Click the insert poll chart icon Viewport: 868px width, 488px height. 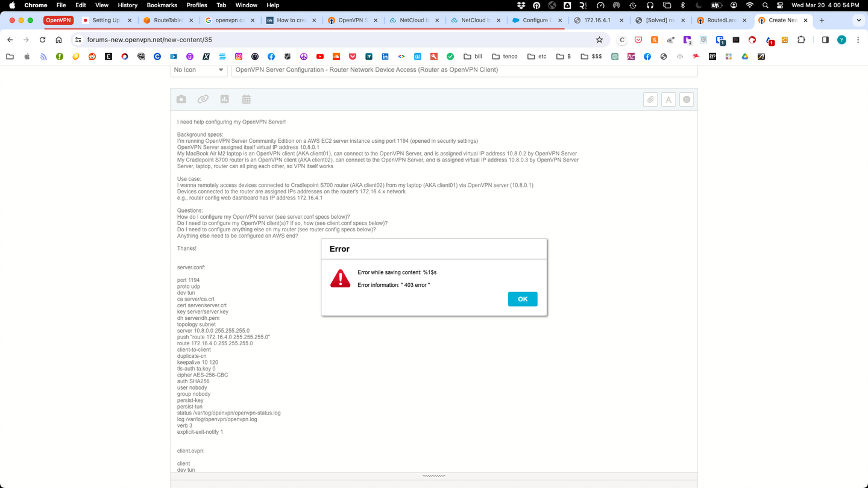[225, 99]
